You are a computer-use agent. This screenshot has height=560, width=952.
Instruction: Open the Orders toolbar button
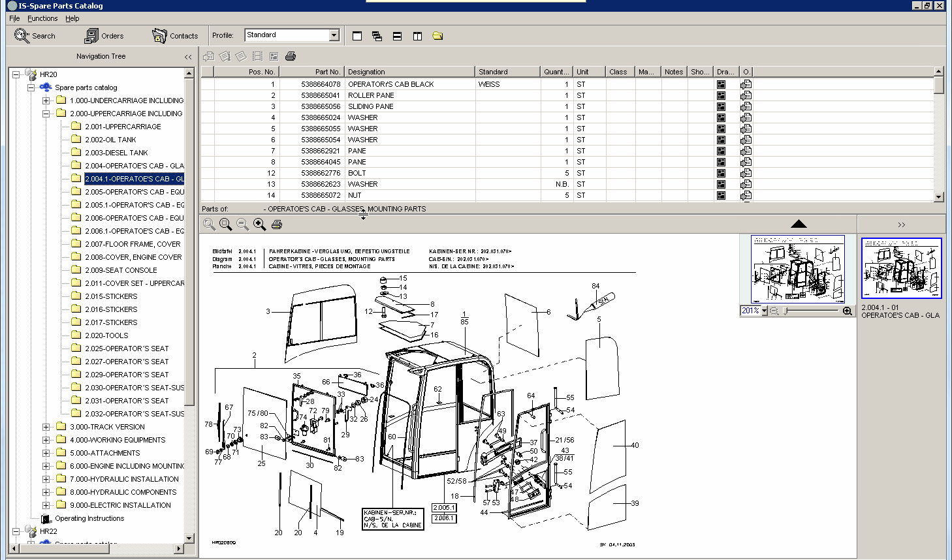104,36
